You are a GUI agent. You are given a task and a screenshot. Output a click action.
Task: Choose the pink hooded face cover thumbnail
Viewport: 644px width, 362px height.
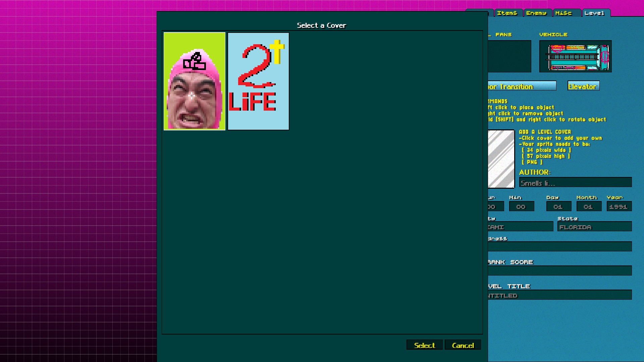tap(195, 81)
